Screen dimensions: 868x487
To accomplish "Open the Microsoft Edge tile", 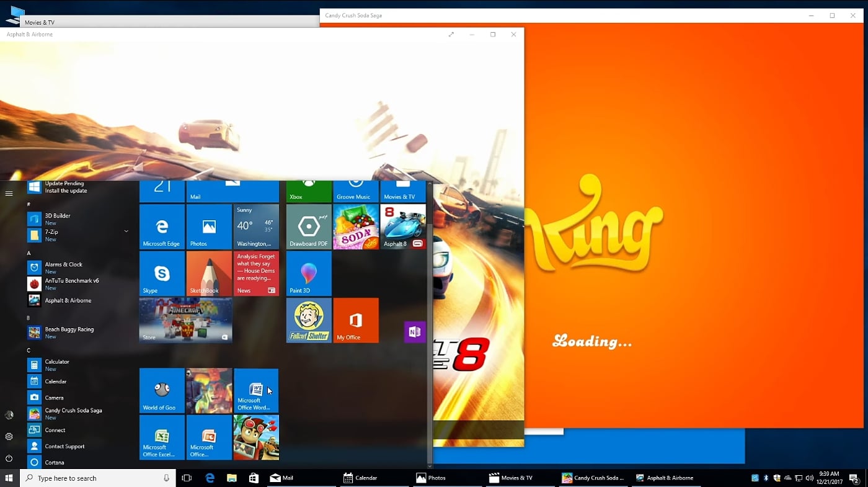I will click(162, 227).
